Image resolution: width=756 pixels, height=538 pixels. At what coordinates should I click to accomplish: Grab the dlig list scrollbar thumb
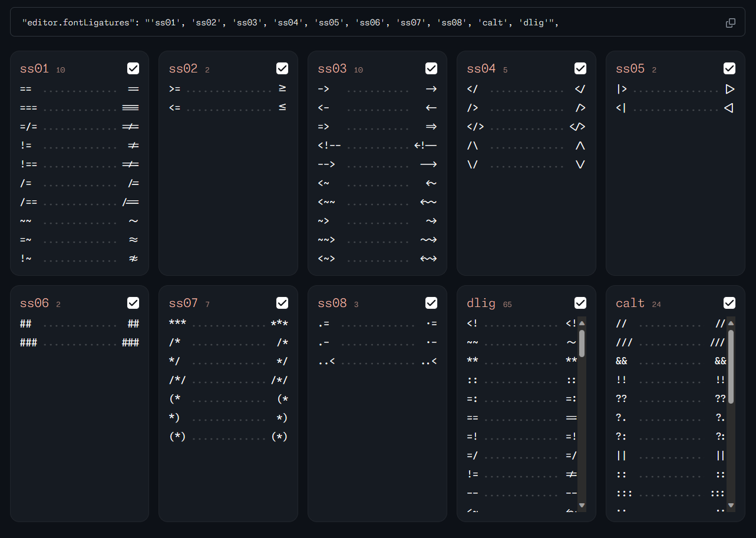(582, 343)
